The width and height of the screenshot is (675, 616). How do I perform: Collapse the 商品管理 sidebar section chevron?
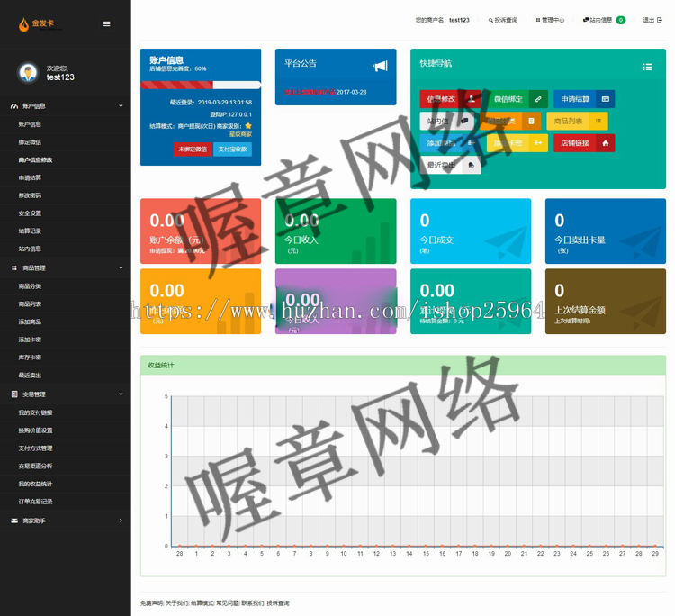coord(121,267)
